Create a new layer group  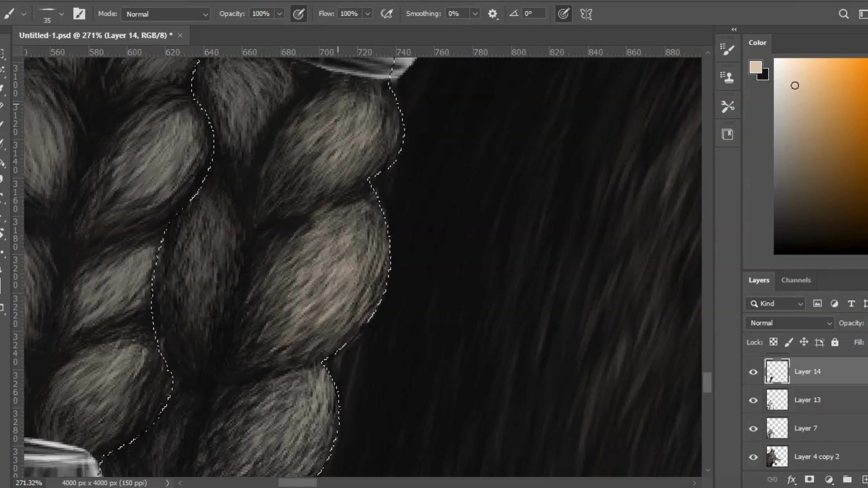click(x=847, y=479)
